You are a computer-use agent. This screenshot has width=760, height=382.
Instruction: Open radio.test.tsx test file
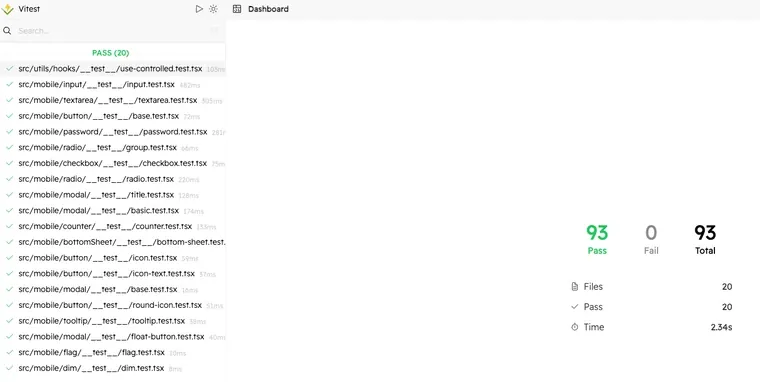112,179
